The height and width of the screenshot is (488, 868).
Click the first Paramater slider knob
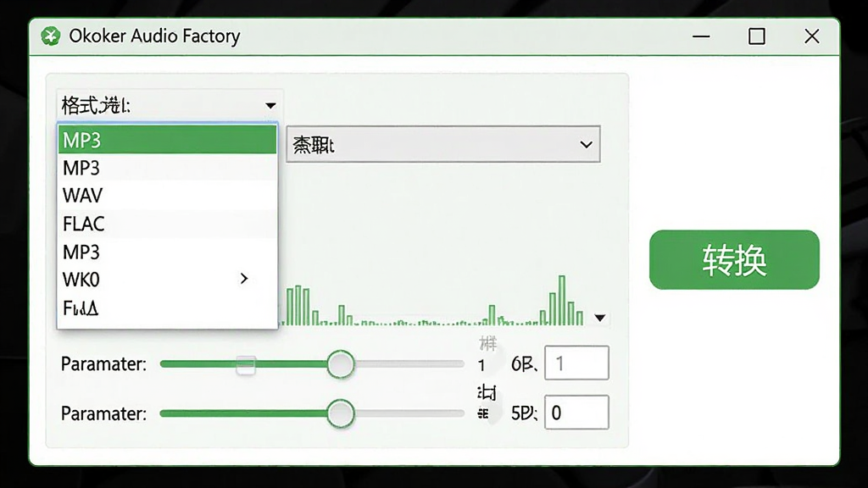click(341, 364)
